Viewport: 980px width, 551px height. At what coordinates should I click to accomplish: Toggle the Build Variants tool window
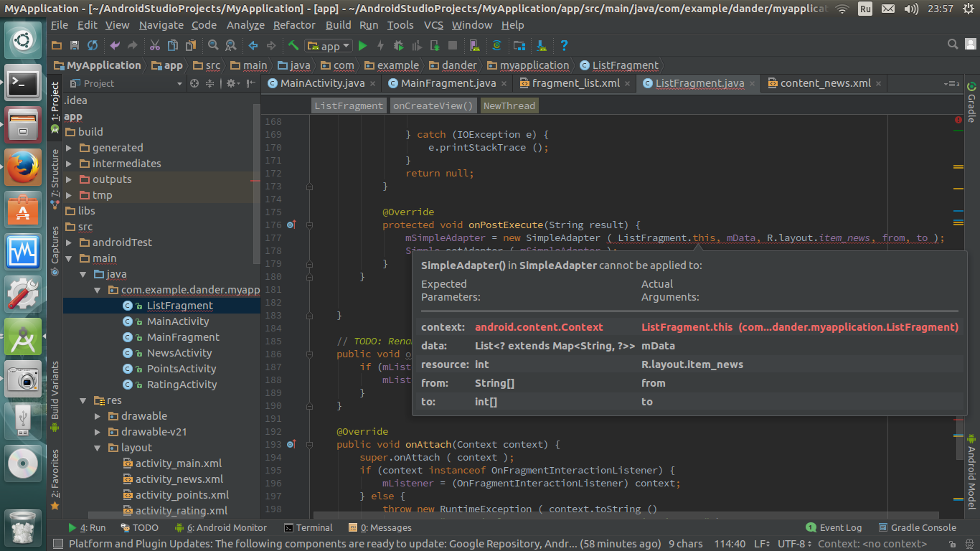pos(55,396)
